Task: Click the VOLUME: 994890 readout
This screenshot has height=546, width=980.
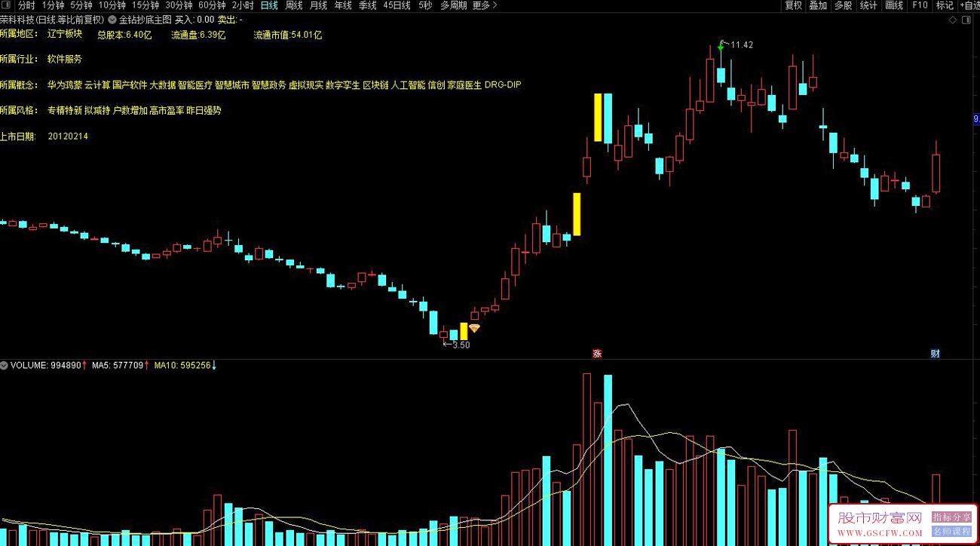Action: click(x=45, y=366)
